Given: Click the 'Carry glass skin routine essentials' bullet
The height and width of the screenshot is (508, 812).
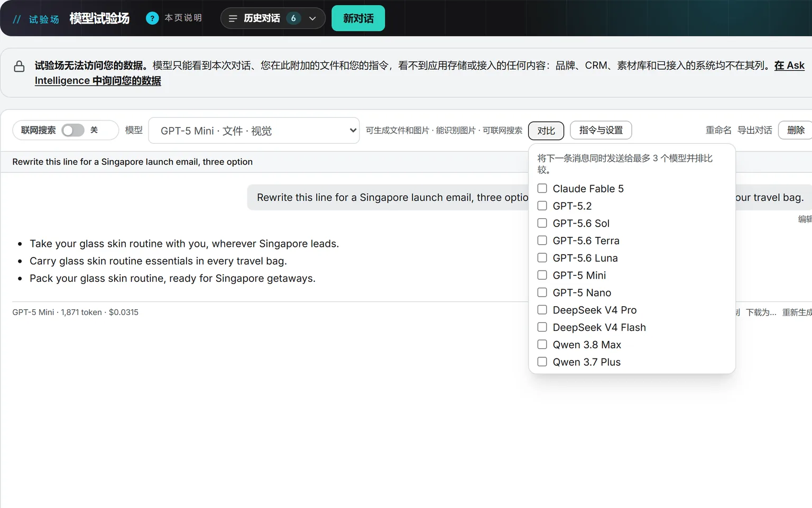Looking at the screenshot, I should [x=158, y=261].
